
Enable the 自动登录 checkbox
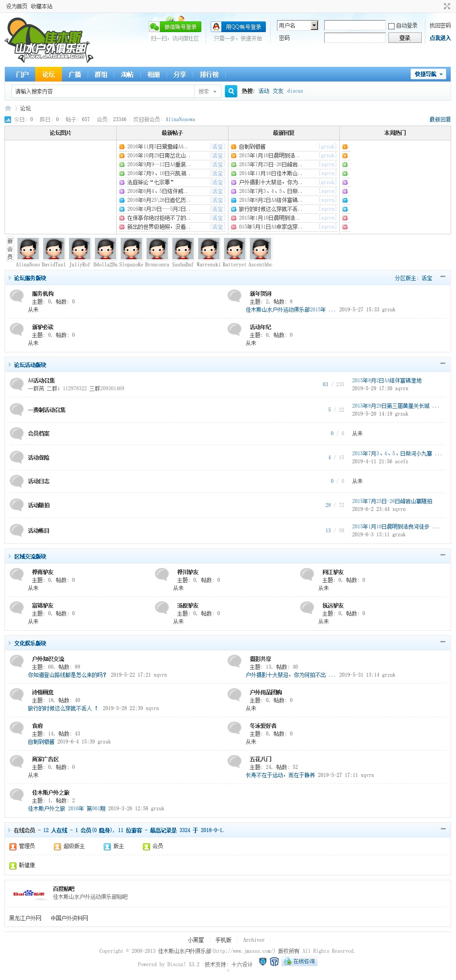point(391,26)
